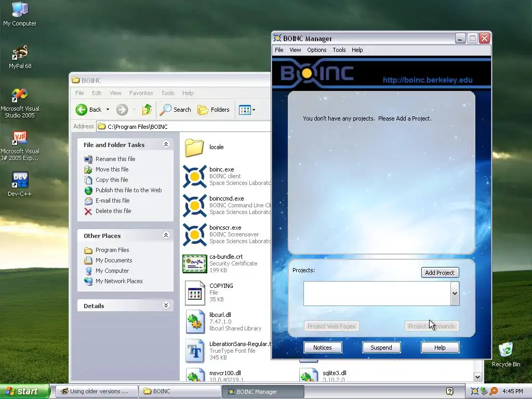Click the Start button on the taskbar

point(24,391)
